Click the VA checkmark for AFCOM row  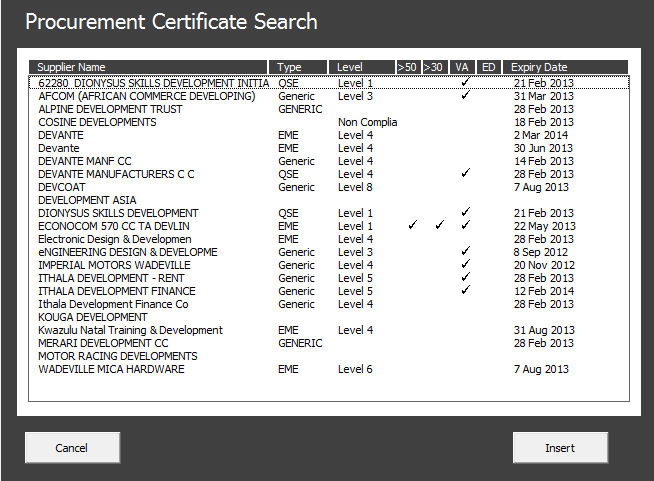pyautogui.click(x=465, y=96)
